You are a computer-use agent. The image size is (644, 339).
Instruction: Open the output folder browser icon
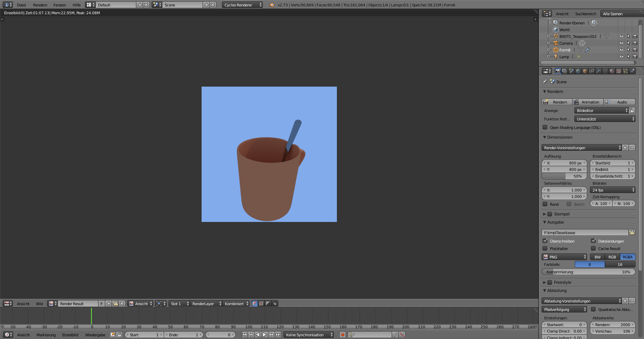point(632,232)
